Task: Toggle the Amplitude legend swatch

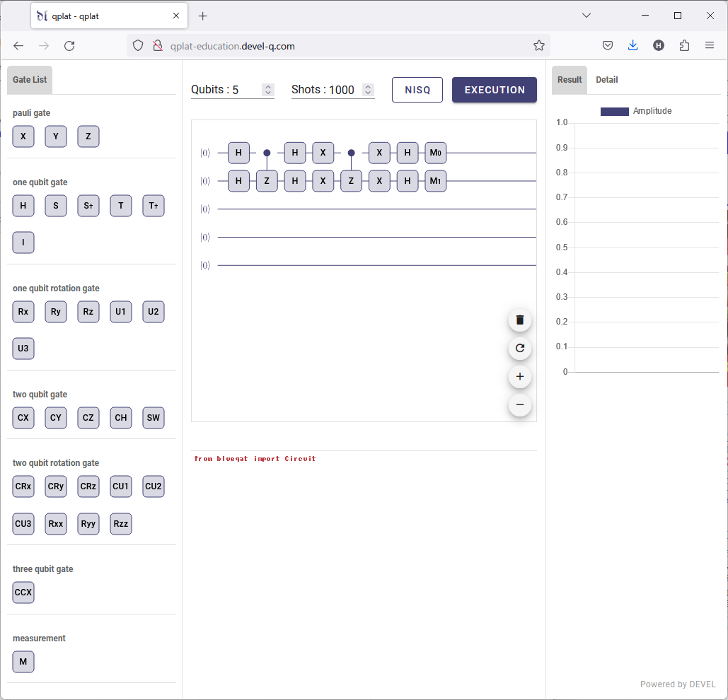Action: [x=614, y=111]
